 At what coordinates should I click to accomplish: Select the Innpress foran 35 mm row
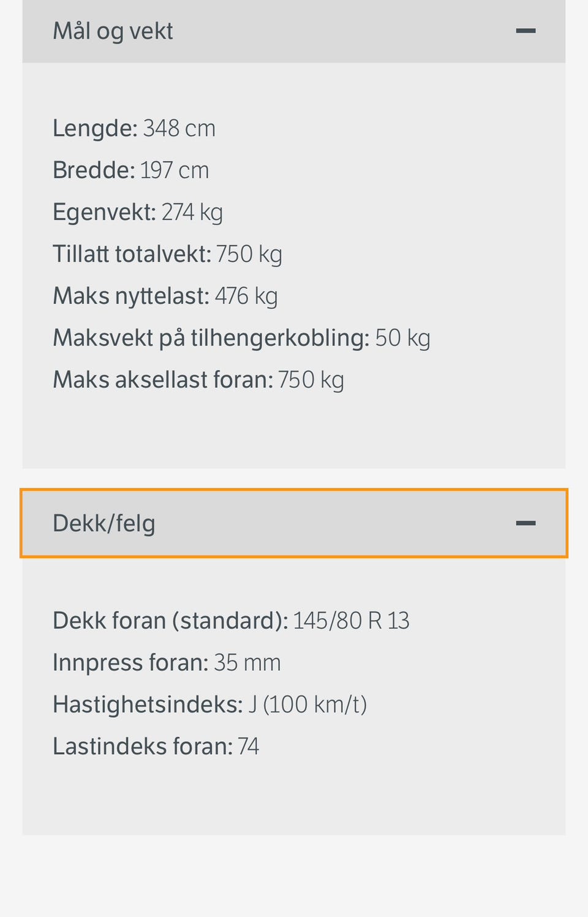pos(167,663)
